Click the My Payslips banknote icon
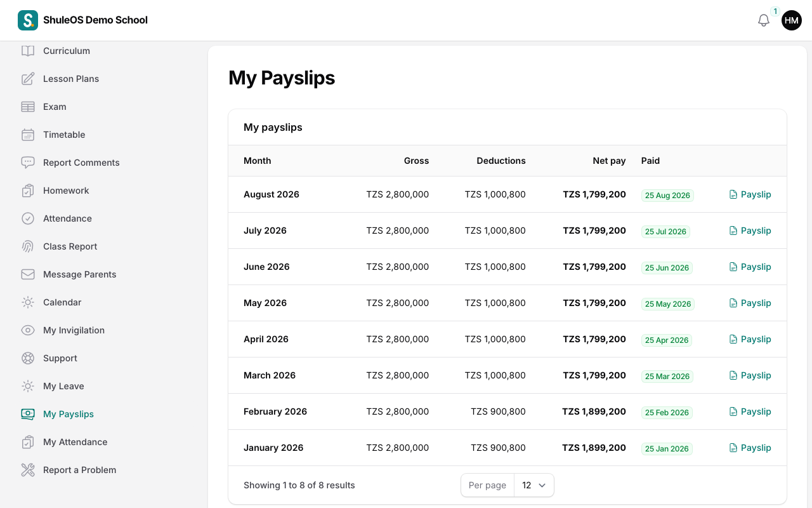812x508 pixels. [x=28, y=414]
